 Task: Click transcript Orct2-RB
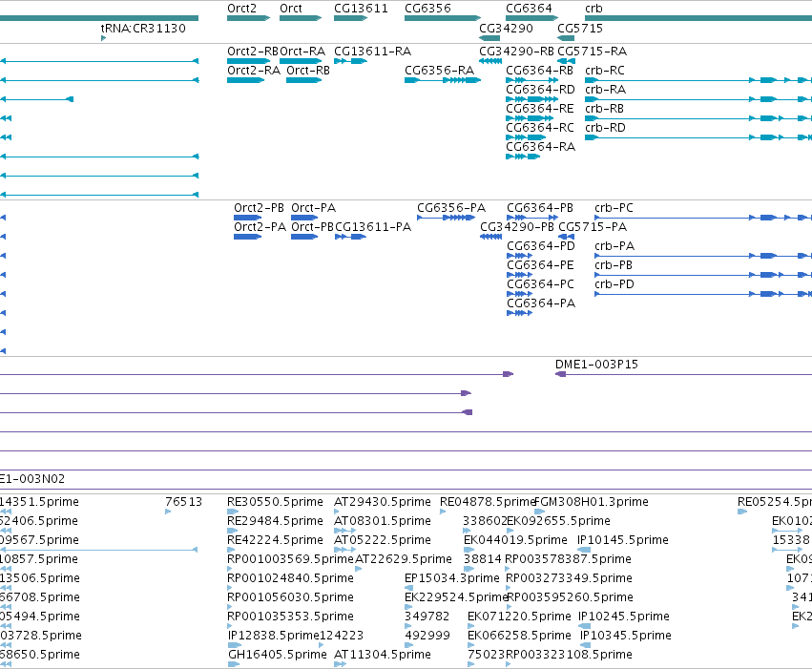249,61
